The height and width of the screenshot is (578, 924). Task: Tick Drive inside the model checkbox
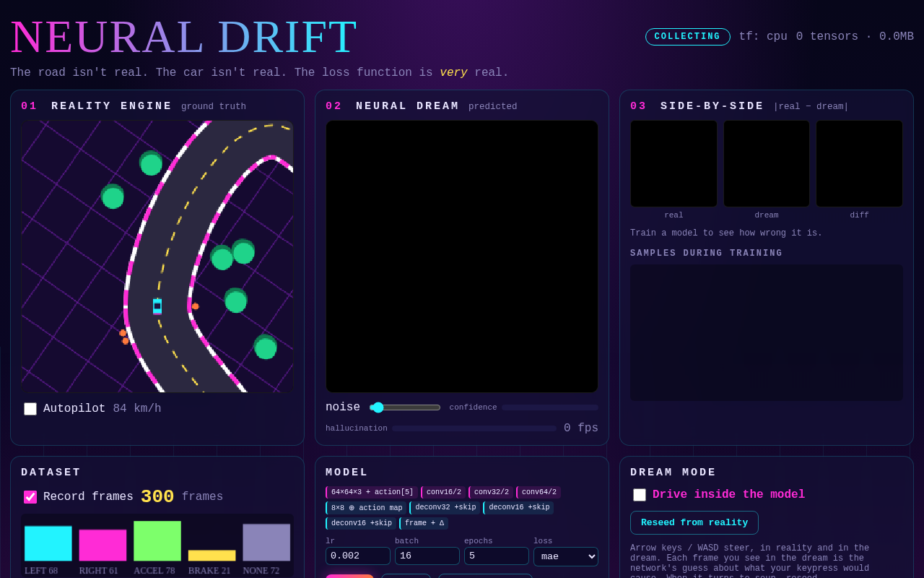pos(640,495)
